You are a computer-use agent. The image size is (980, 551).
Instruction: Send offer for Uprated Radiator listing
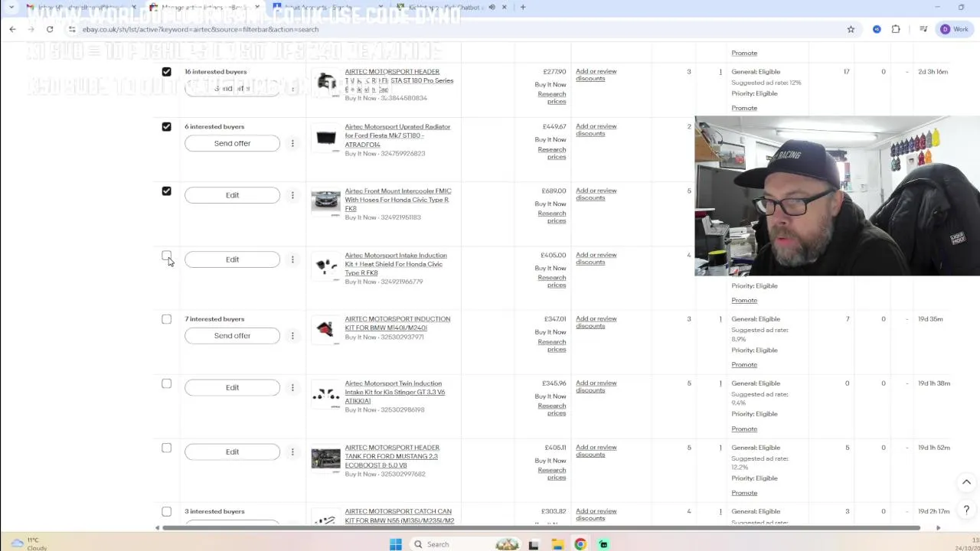click(x=232, y=143)
